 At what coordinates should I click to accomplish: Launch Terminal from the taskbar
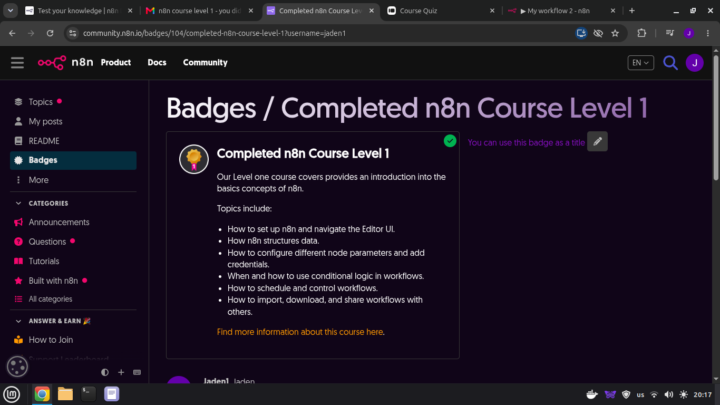pos(89,394)
